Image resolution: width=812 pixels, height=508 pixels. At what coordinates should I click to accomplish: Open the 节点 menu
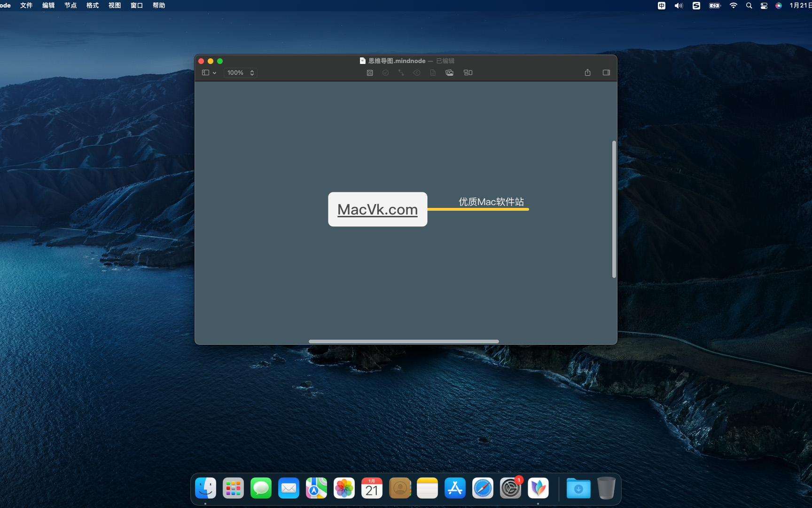click(70, 6)
